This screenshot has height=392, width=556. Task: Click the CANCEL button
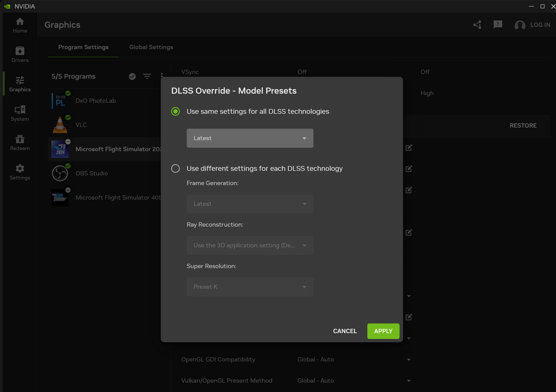coord(345,331)
